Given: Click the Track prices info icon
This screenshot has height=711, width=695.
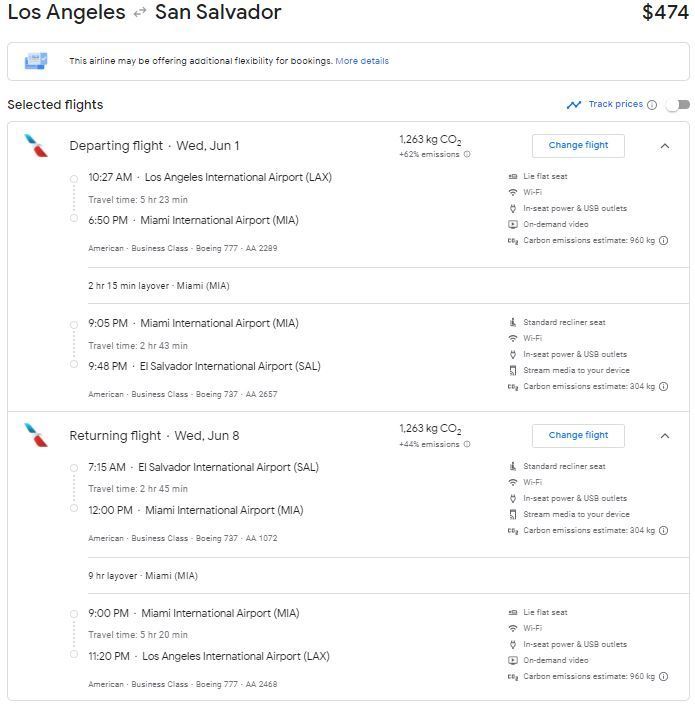Looking at the screenshot, I should click(652, 105).
